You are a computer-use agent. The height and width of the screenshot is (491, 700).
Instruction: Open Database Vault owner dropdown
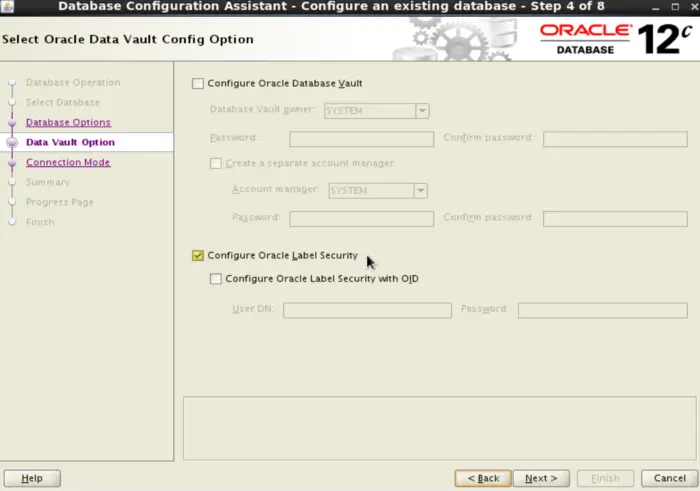coord(422,111)
